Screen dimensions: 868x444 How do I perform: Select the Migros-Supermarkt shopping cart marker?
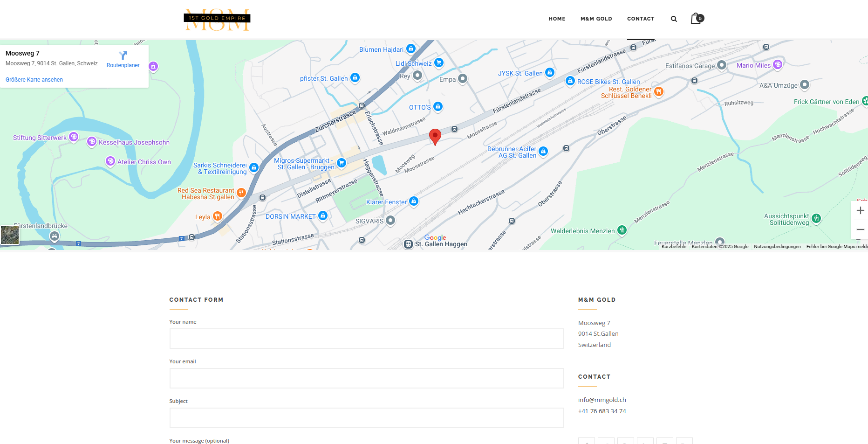pos(342,163)
